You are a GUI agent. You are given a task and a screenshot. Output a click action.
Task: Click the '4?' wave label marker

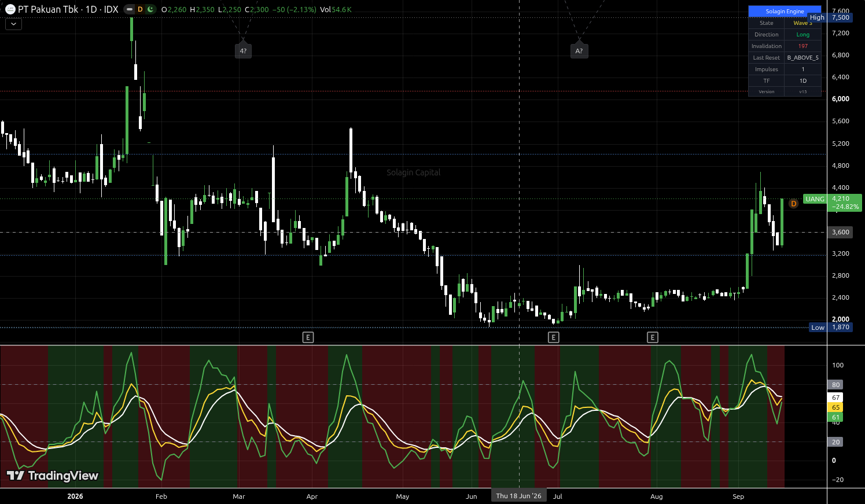click(243, 51)
